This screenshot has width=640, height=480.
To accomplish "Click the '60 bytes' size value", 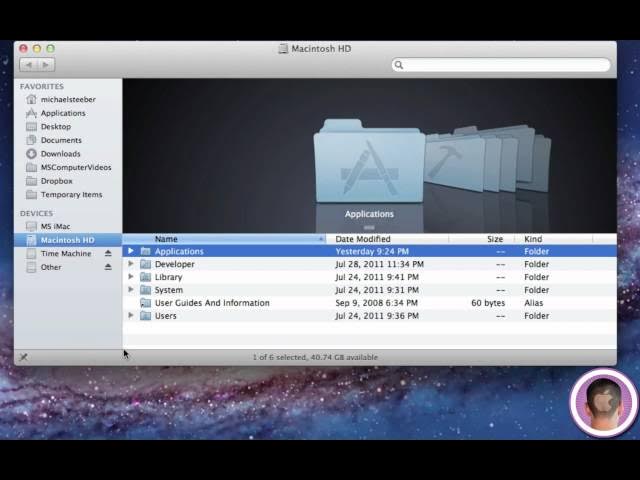I will pyautogui.click(x=488, y=303).
